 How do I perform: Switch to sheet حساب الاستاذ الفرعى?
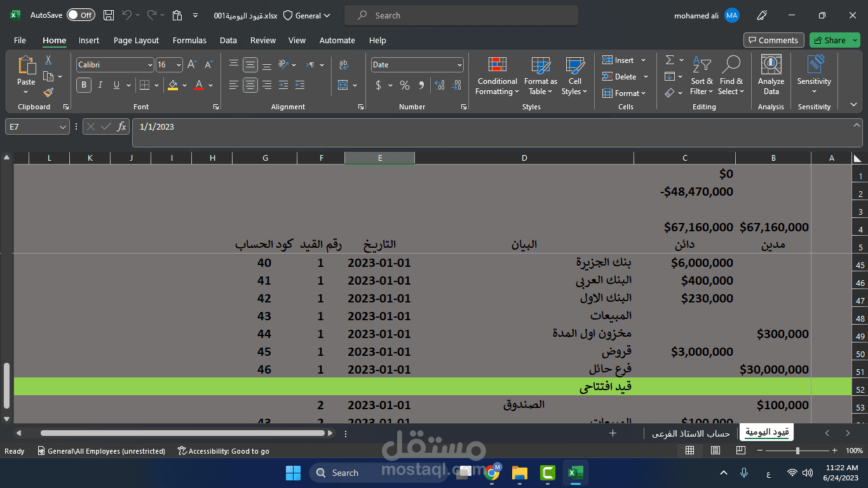click(x=691, y=433)
